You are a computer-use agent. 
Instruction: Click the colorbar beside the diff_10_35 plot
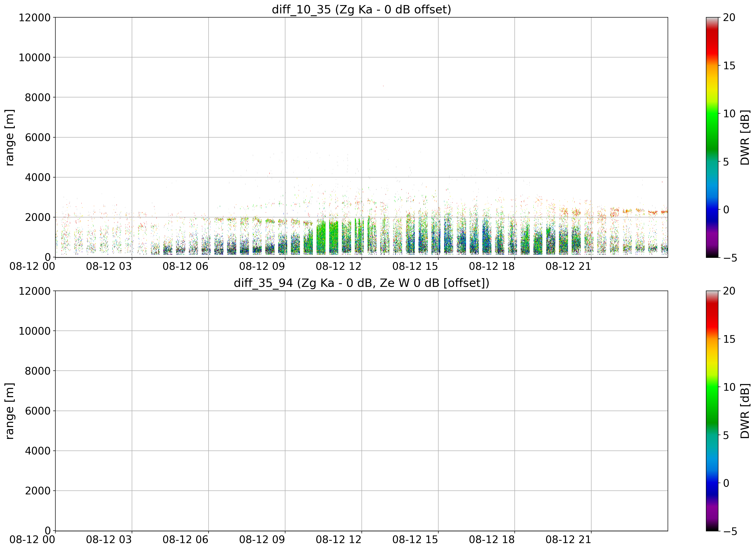click(x=712, y=137)
